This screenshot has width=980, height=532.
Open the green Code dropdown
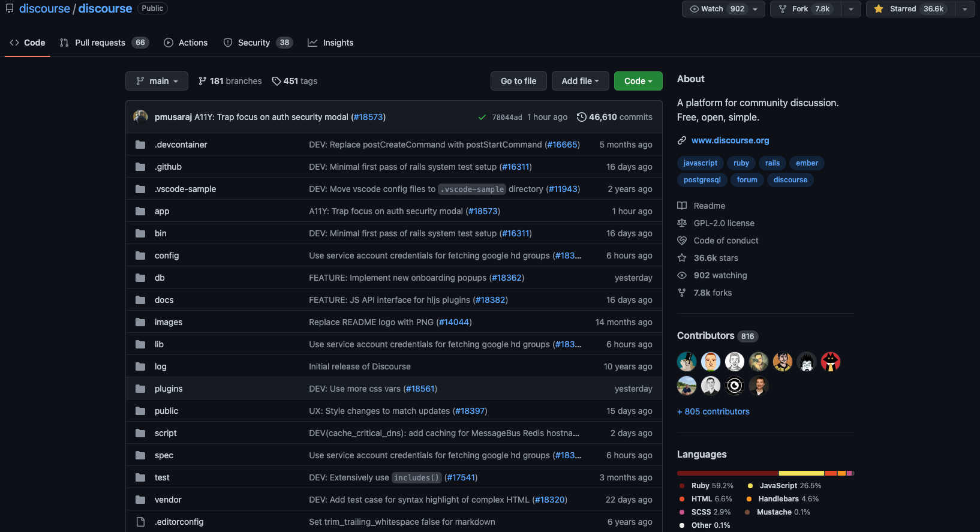(x=638, y=81)
